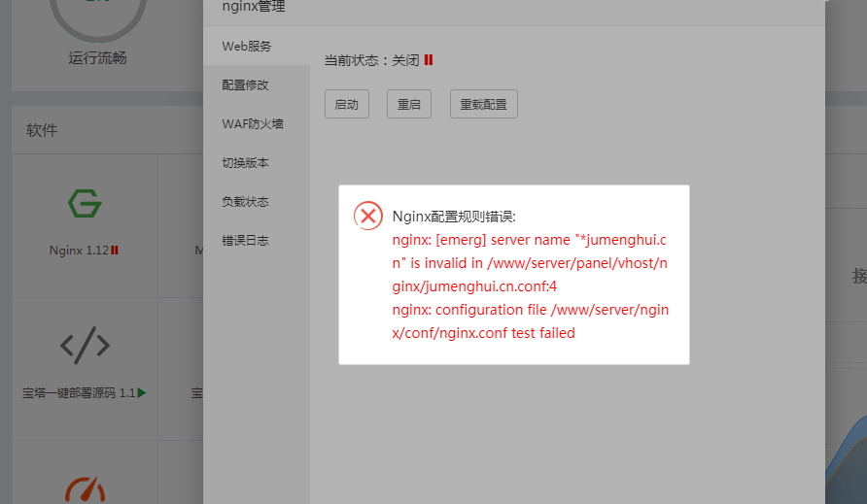Click the red X error icon

coord(368,216)
